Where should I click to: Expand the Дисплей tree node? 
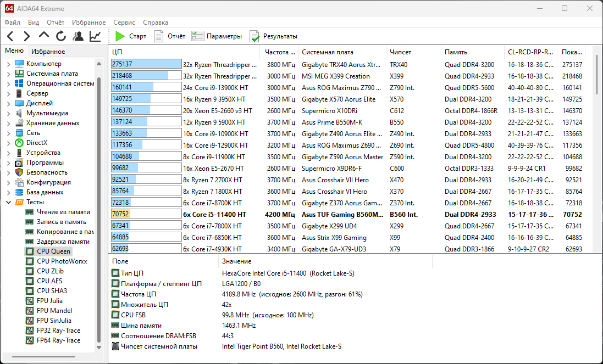tap(8, 103)
